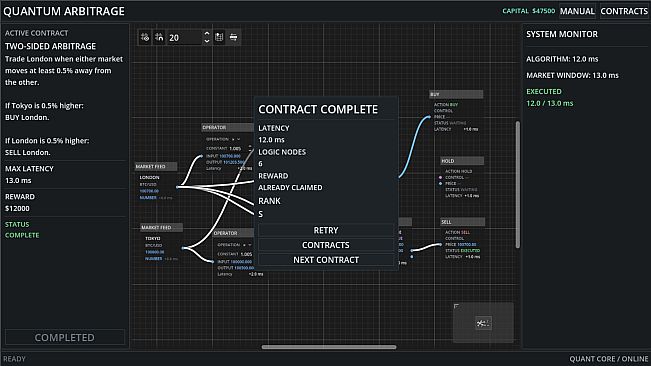Select the HOLD action node header
This screenshot has height=366, width=651.
pos(462,161)
